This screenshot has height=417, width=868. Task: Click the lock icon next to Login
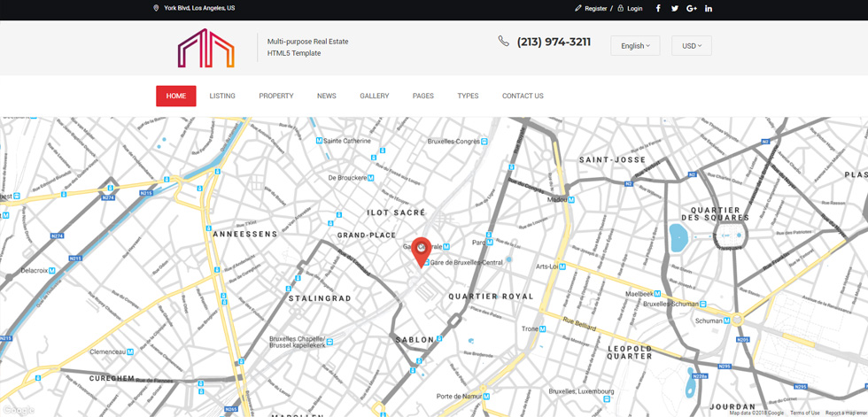621,8
